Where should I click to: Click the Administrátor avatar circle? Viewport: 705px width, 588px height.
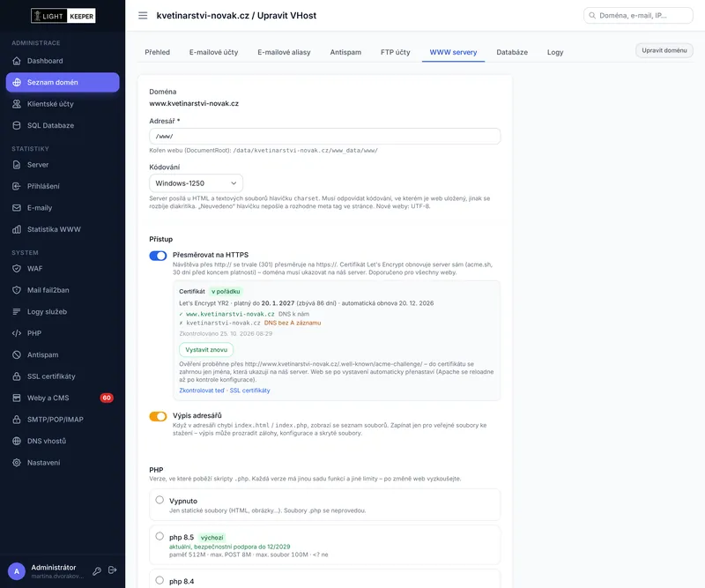(17, 571)
